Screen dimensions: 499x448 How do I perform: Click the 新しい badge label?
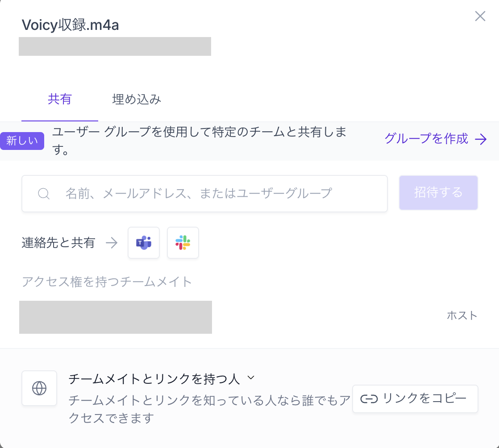click(22, 141)
